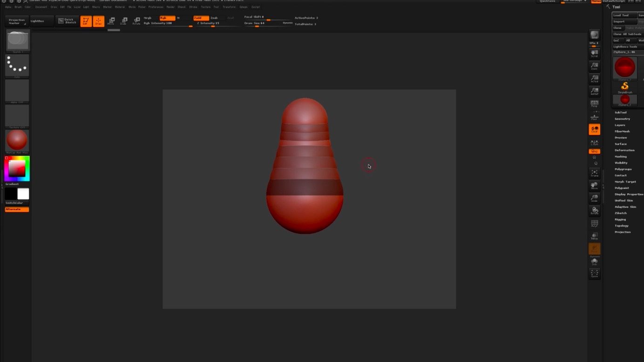Viewport: 644px width, 362px height.
Task: Open the Zplugin menu
Action: tap(244, 7)
